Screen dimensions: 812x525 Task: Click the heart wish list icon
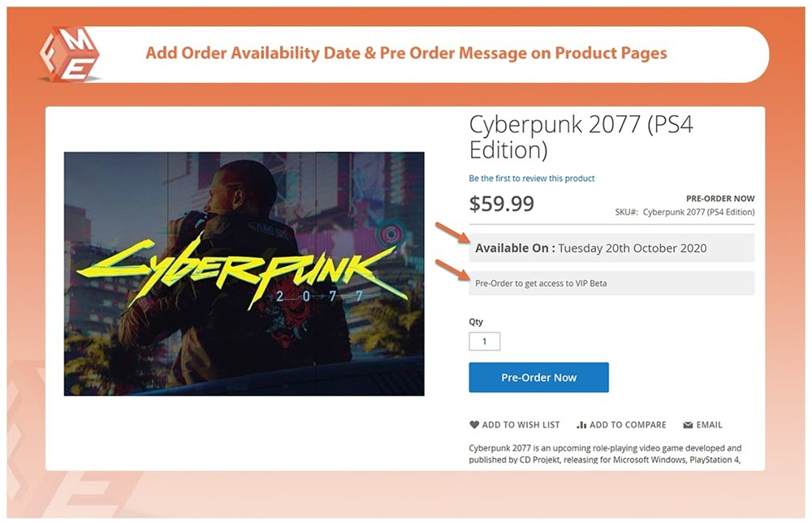pyautogui.click(x=474, y=424)
